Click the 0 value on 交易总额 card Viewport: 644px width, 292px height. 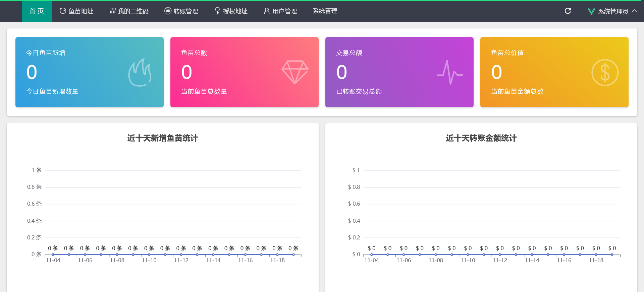342,72
